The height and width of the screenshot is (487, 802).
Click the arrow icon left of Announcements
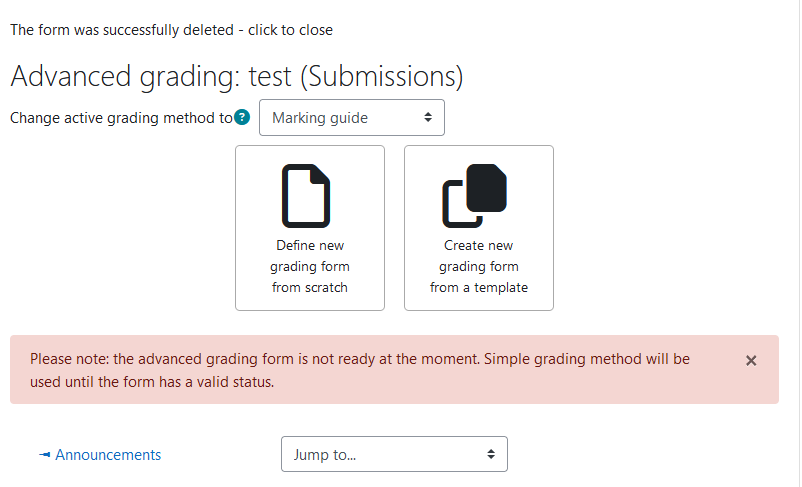tap(44, 454)
